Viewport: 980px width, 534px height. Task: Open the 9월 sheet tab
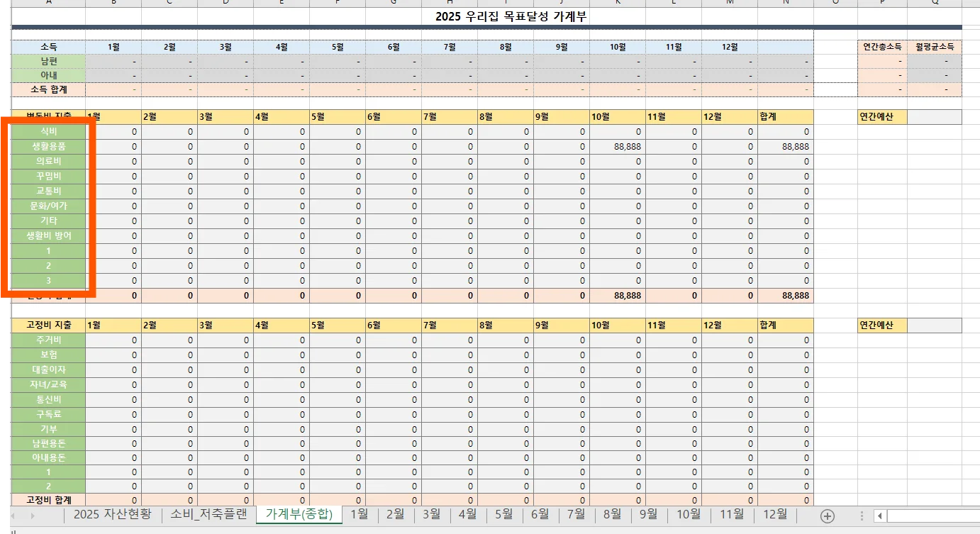click(648, 515)
